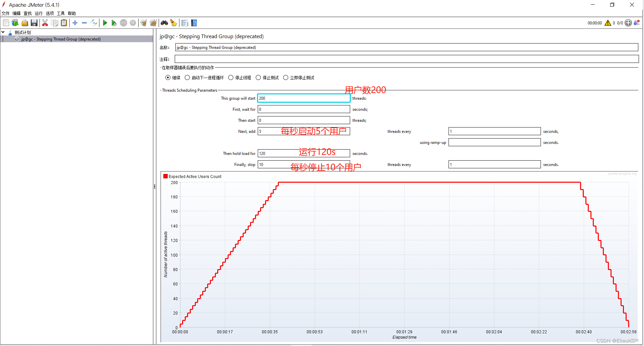The width and height of the screenshot is (644, 346).
Task: Click the 'using ramp-up' seconds field
Action: [x=494, y=143]
